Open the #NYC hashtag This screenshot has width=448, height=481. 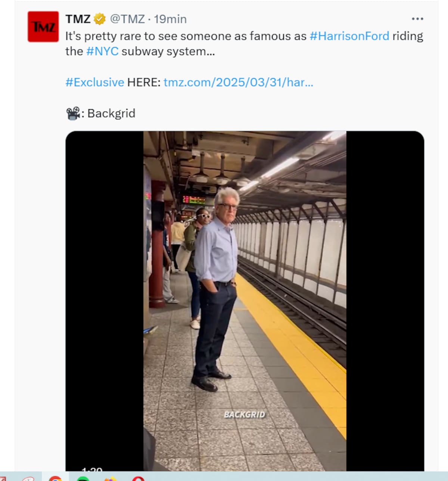point(103,51)
